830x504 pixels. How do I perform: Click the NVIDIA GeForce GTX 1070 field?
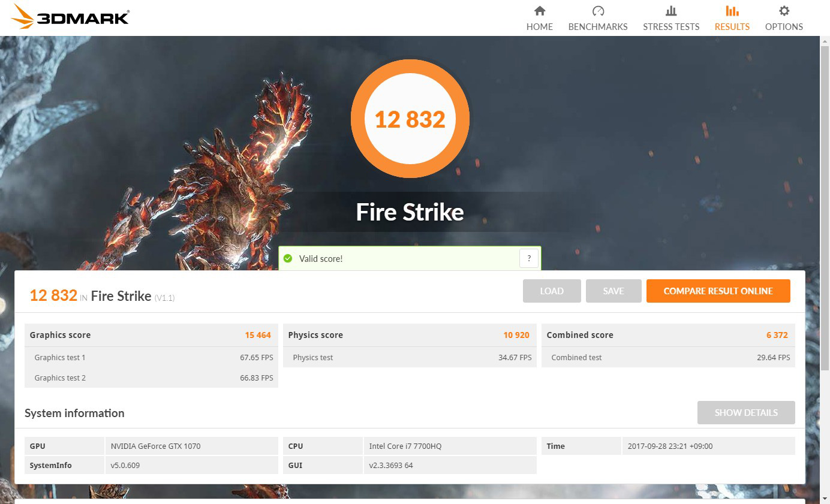pyautogui.click(x=191, y=446)
